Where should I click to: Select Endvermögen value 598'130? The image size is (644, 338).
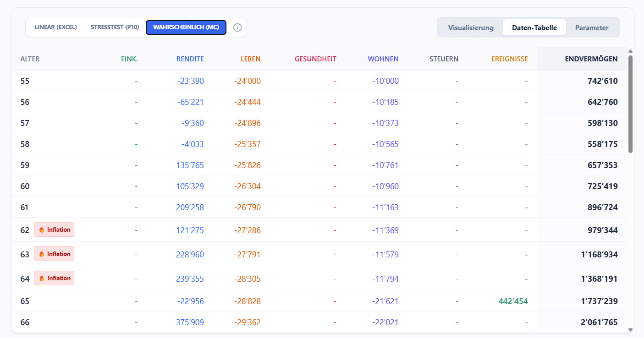coord(603,123)
